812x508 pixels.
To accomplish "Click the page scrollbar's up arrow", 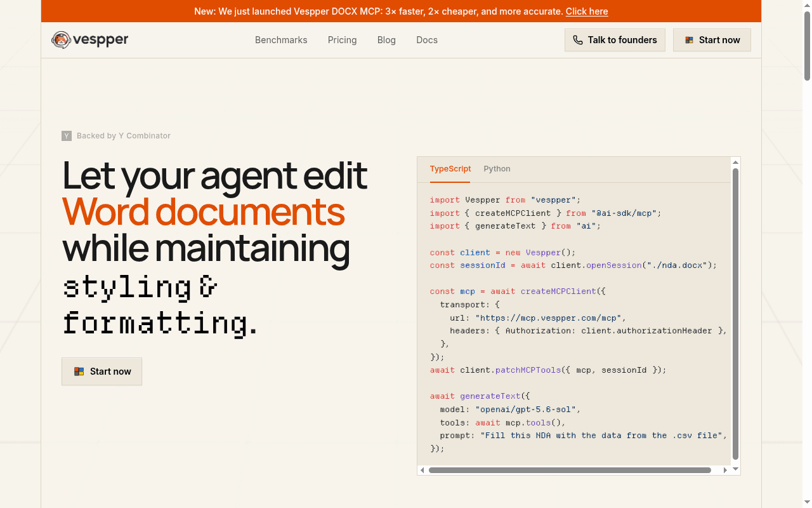I will 807,4.
